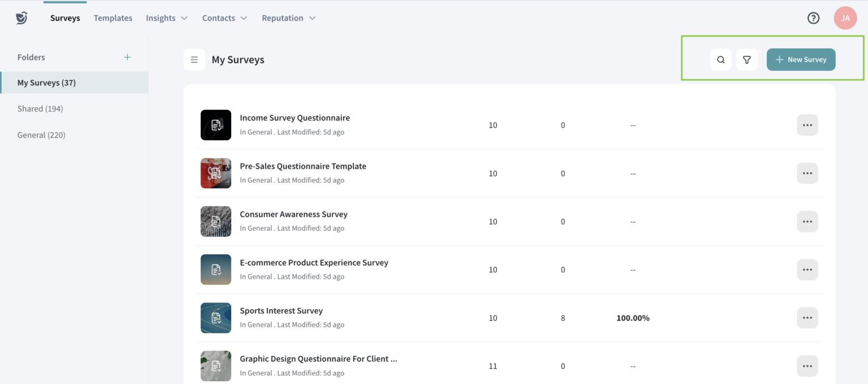The width and height of the screenshot is (868, 384).
Task: Open the help question mark icon
Action: 813,18
